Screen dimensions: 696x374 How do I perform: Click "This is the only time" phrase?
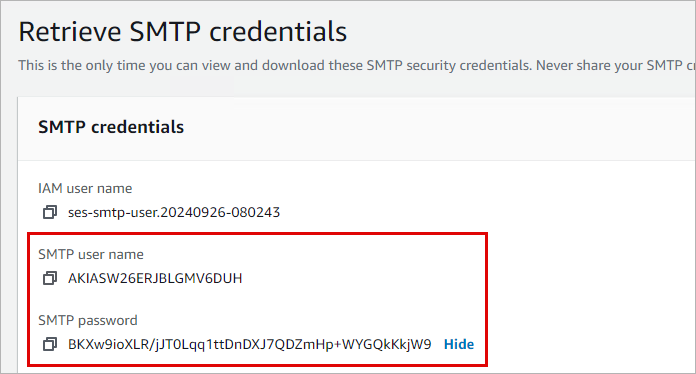tap(82, 66)
